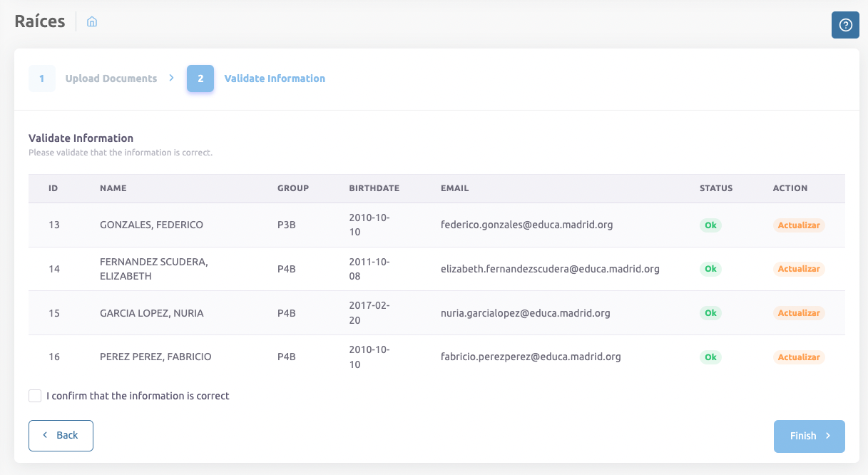The width and height of the screenshot is (868, 475).
Task: Click the Back button
Action: 61,435
